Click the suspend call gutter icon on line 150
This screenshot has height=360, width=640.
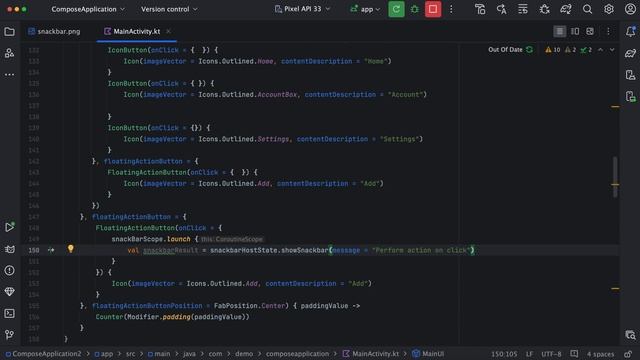click(51, 250)
